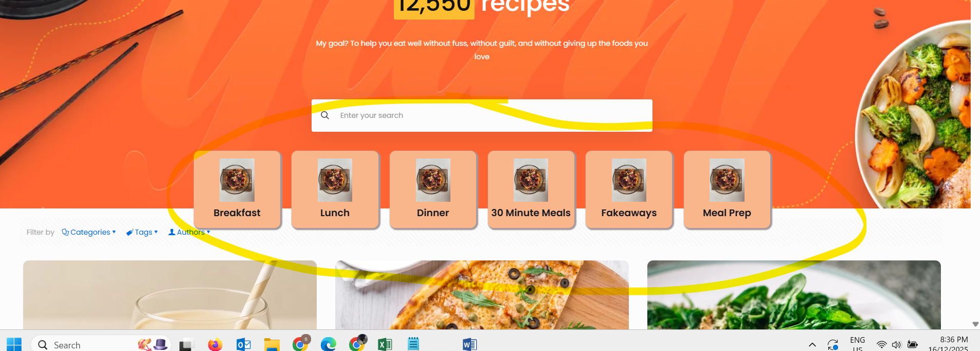Viewport: 980px width, 351px height.
Task: Select the Dinner dish thumbnail
Action: [x=433, y=180]
